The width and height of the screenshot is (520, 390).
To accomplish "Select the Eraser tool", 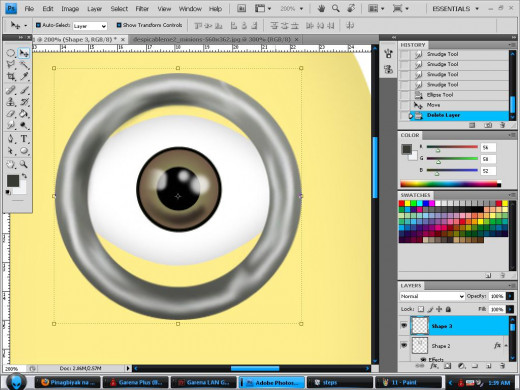I will tap(11, 114).
